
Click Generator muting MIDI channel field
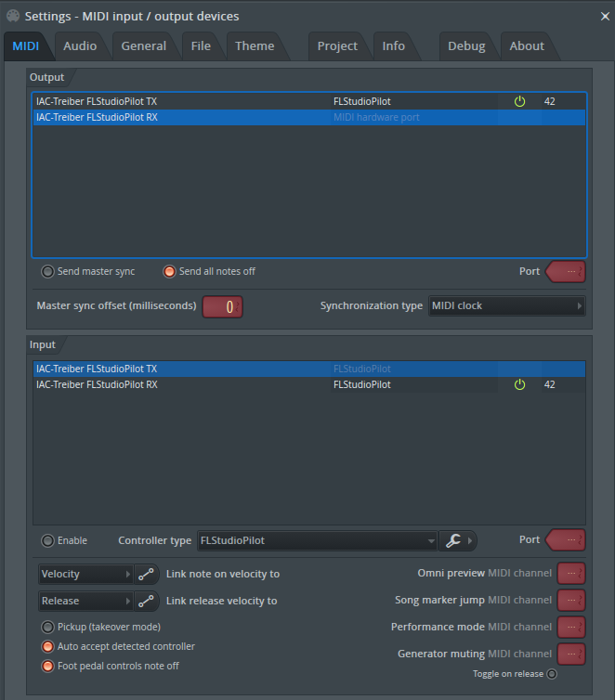tap(571, 654)
